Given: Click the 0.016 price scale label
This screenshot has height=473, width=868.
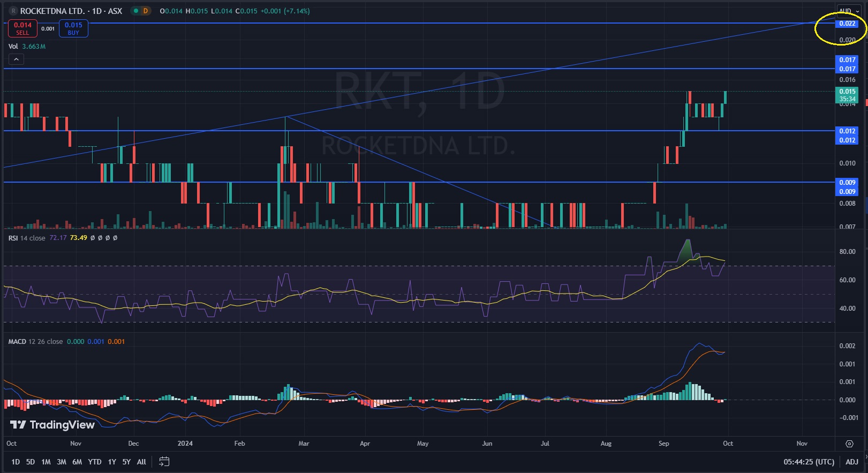Looking at the screenshot, I should point(847,80).
